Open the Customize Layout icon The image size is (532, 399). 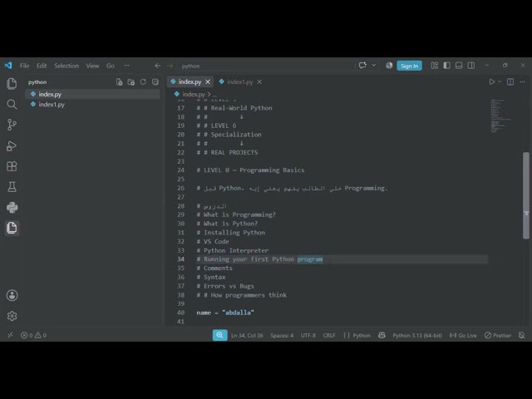[435, 66]
